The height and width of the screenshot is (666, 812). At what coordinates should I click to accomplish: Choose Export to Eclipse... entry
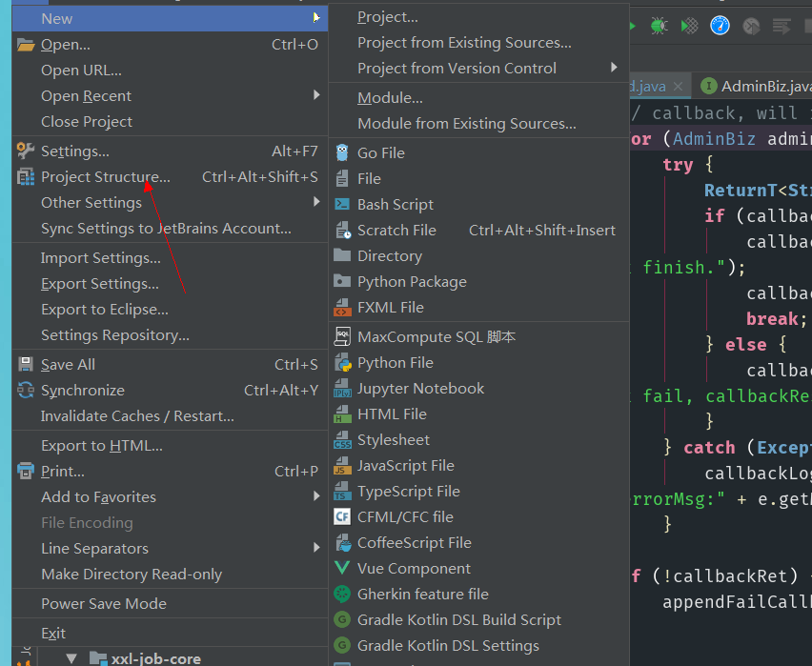pyautogui.click(x=170, y=309)
